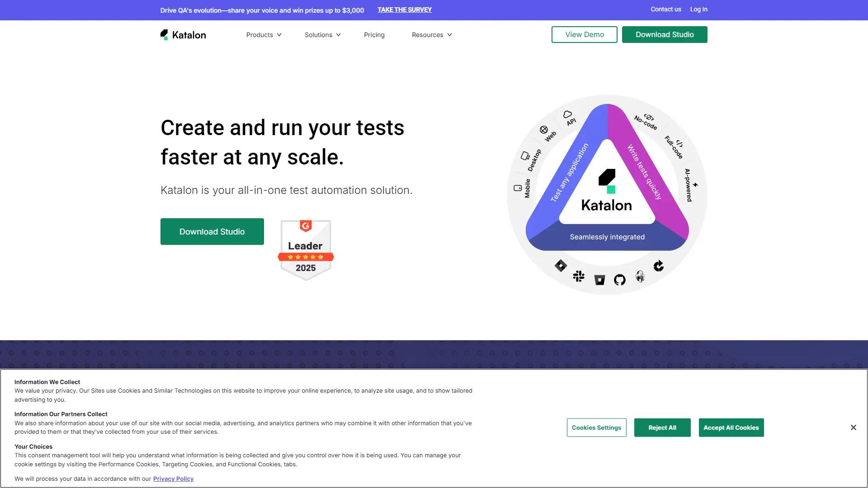Click the Web globe icon in the diagram
This screenshot has width=868, height=488.
click(x=544, y=130)
